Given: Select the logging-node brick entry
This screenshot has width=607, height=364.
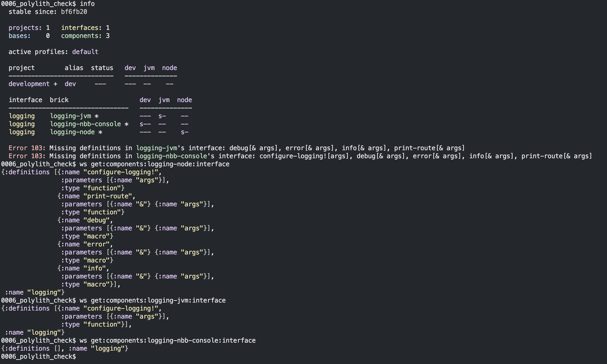Looking at the screenshot, I should 72,132.
